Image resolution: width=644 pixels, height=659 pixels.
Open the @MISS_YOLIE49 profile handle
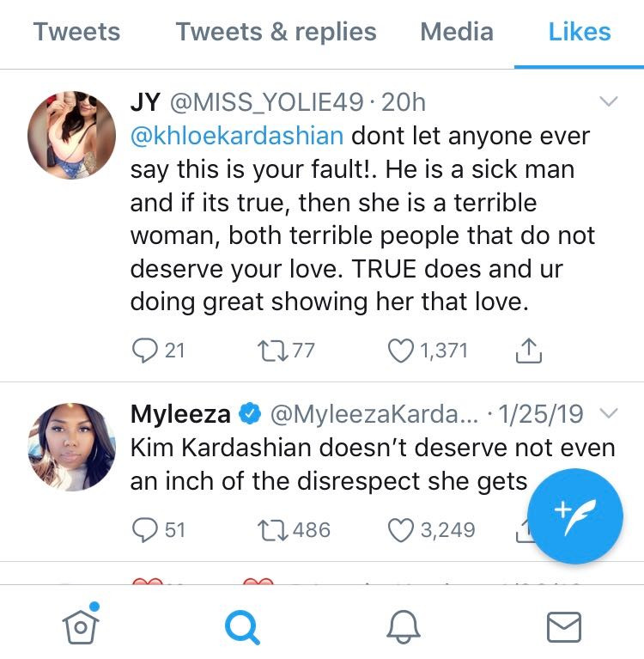tap(267, 102)
